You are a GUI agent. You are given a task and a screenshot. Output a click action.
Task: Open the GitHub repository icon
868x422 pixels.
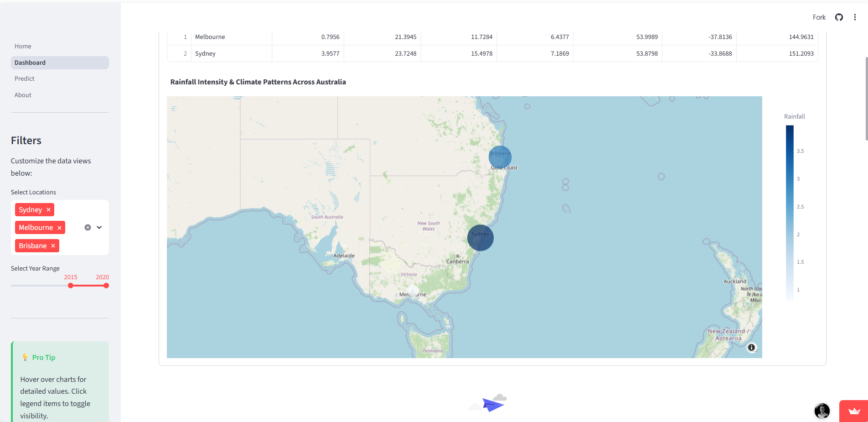tap(839, 17)
